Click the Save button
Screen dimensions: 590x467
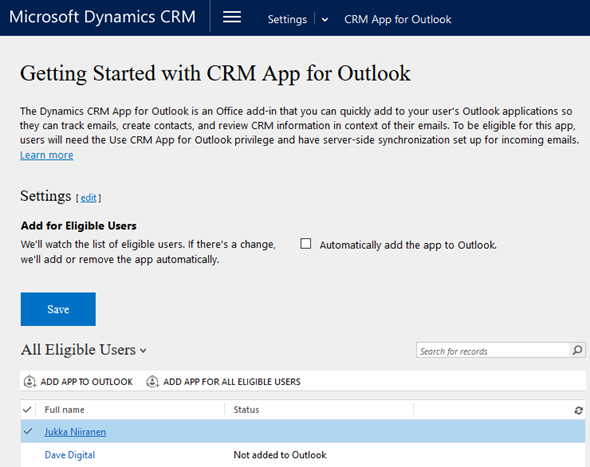[58, 309]
